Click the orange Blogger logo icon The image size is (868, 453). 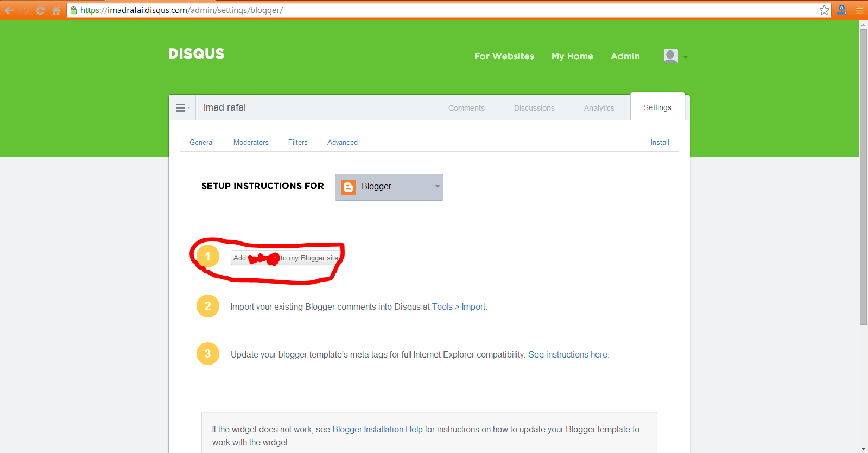click(349, 187)
